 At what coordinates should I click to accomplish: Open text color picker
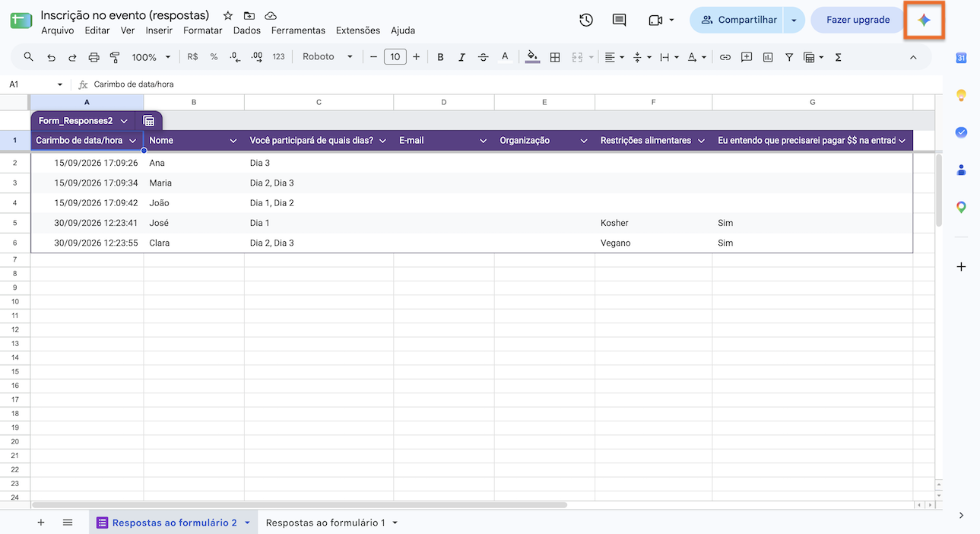click(x=505, y=57)
